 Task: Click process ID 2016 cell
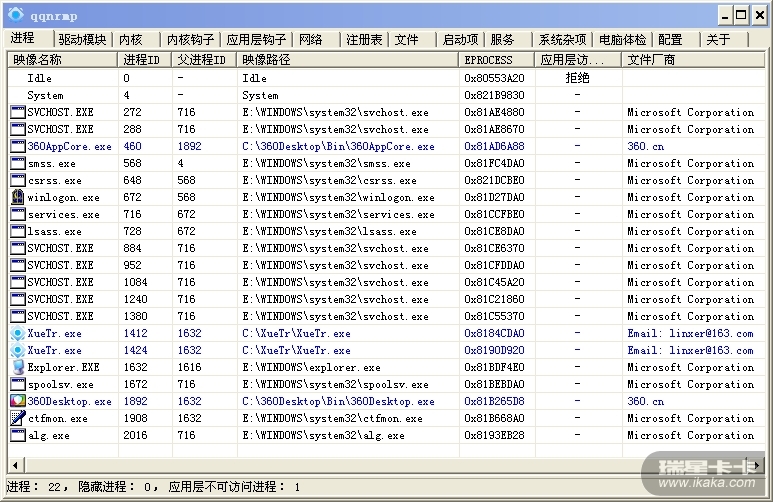click(135, 435)
